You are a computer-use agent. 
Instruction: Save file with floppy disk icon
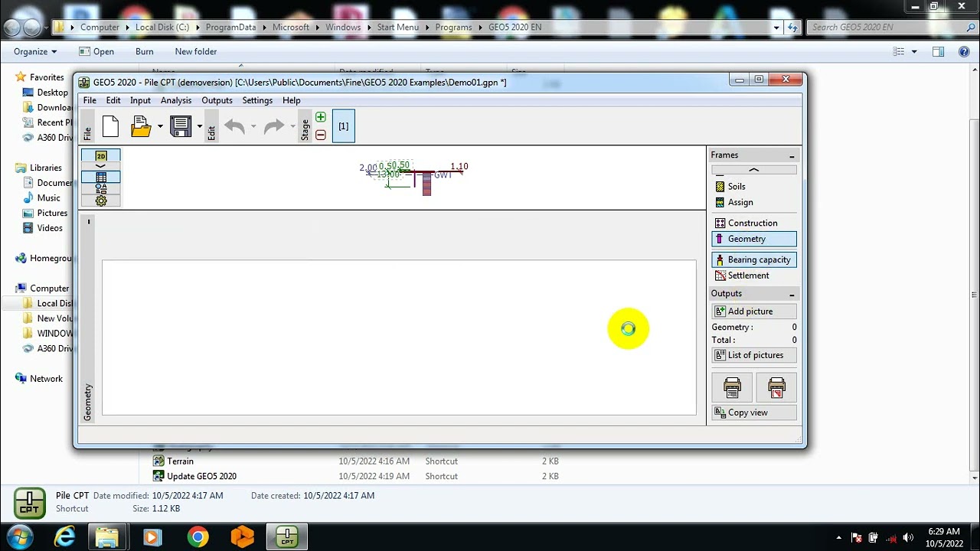(181, 126)
